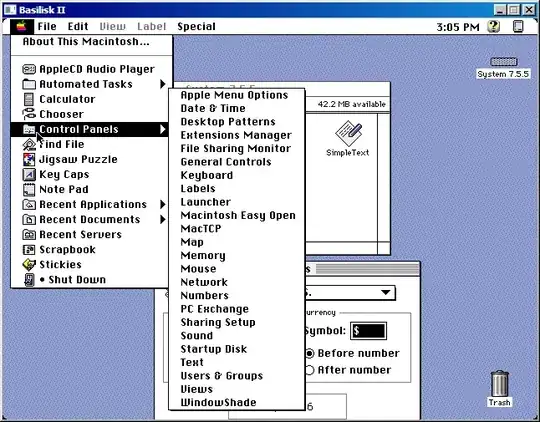Click the Control Panels folder icon
Image resolution: width=540 pixels, height=422 pixels.
click(29, 129)
